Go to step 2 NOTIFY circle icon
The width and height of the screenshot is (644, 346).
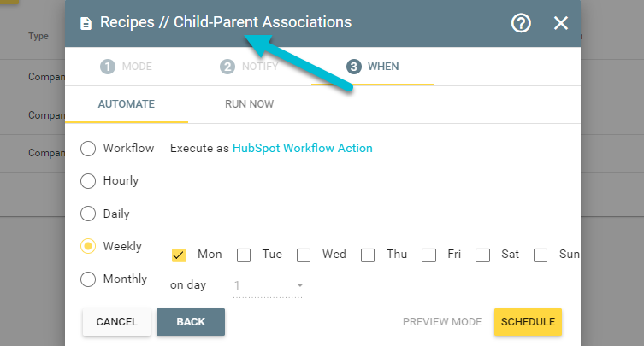pos(227,67)
